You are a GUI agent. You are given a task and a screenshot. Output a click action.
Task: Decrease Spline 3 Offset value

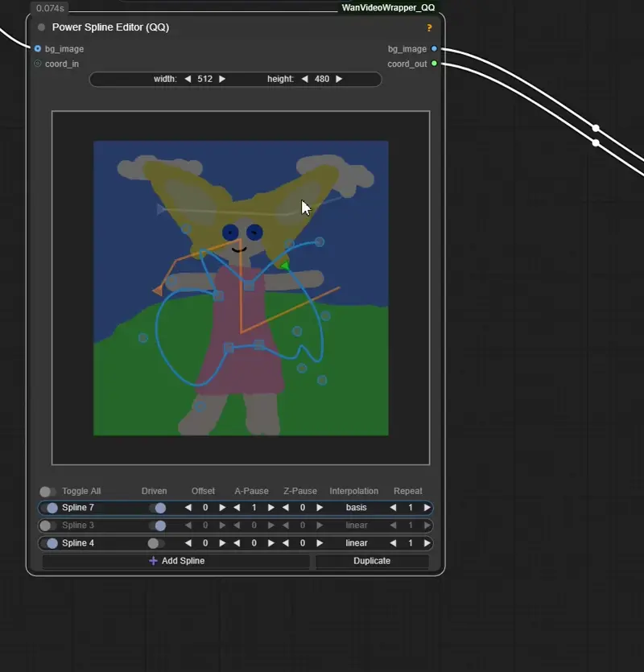pos(188,525)
